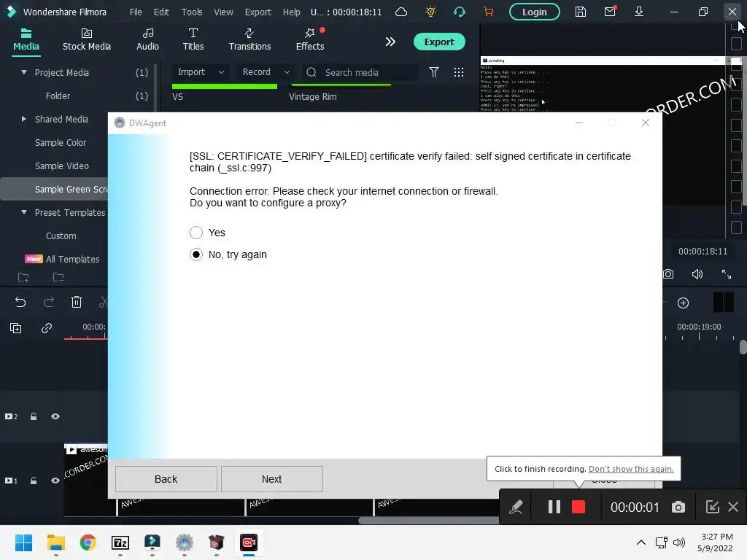Click Don't show this again link

(631, 469)
